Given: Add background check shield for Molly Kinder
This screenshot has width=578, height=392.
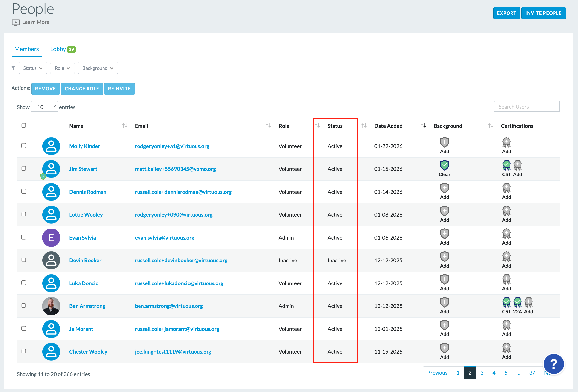Looking at the screenshot, I should (444, 142).
